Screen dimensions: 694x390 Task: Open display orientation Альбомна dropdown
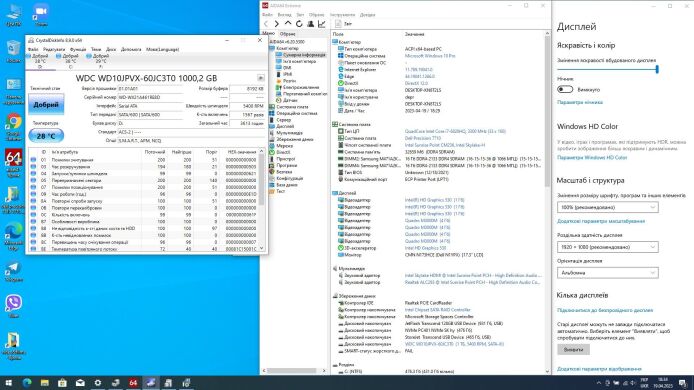coord(607,273)
